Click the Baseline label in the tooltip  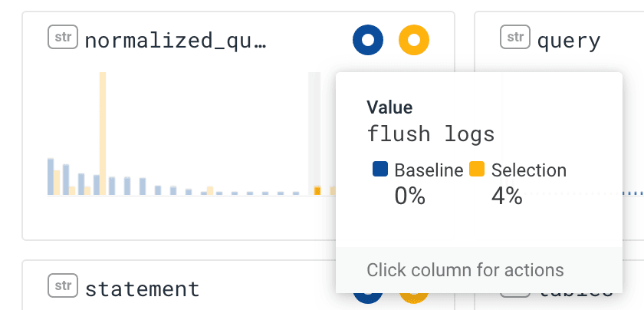[x=429, y=170]
